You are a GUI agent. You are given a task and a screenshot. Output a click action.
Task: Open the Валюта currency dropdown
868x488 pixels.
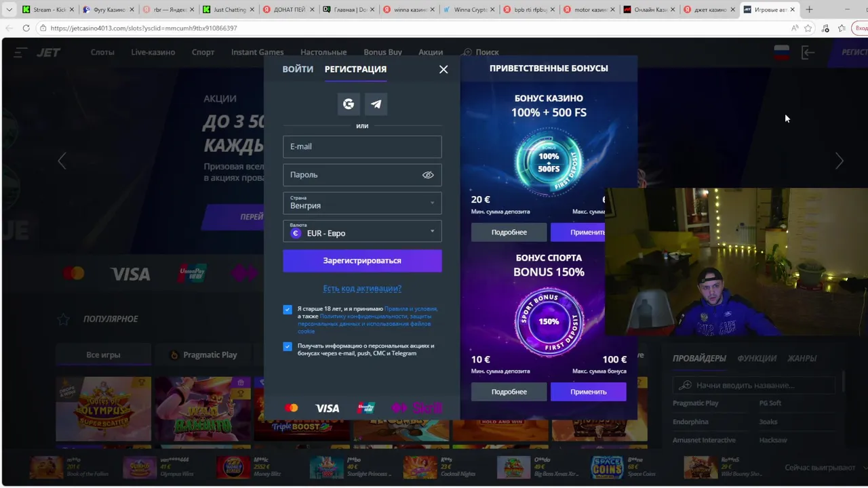coord(362,231)
